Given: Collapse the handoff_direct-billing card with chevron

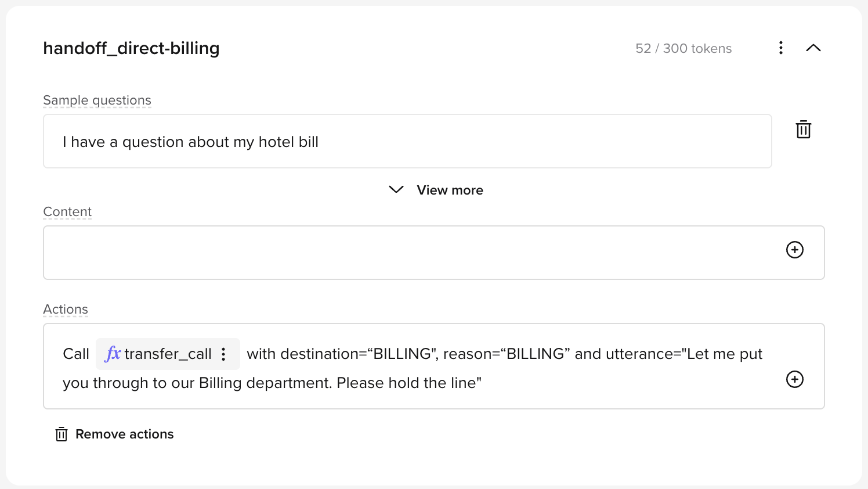Looking at the screenshot, I should click(813, 48).
